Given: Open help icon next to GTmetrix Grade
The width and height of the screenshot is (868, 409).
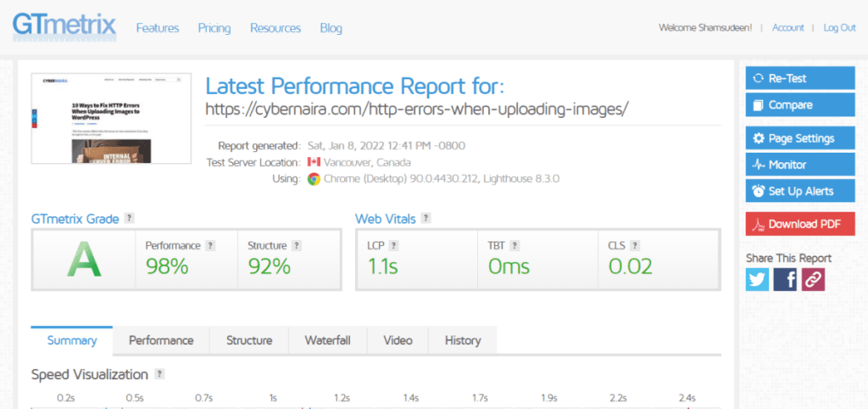Looking at the screenshot, I should (x=129, y=218).
